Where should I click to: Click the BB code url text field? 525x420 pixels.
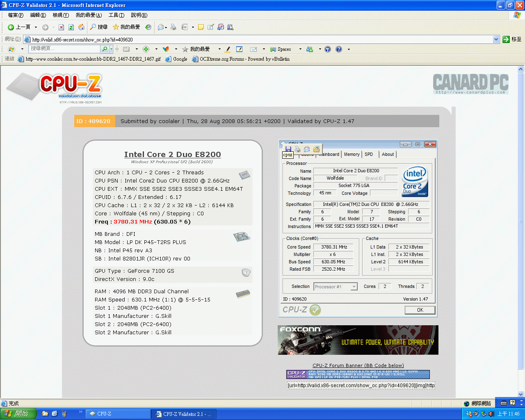[361, 386]
